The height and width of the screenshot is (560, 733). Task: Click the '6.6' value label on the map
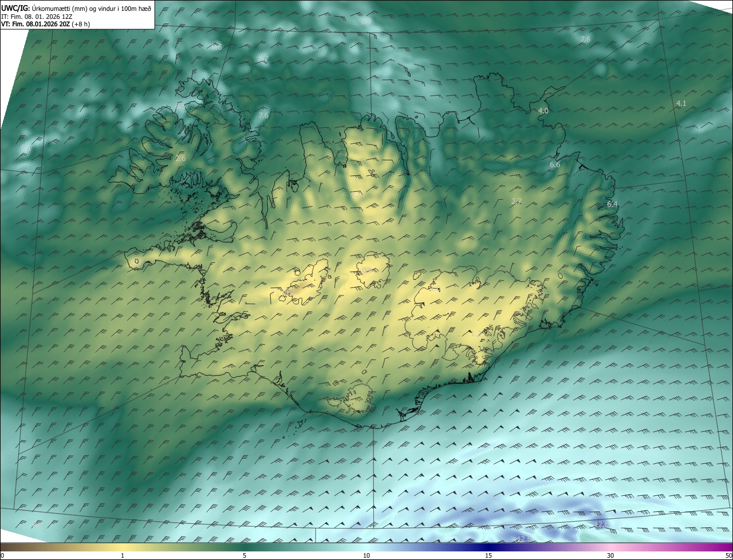coord(555,164)
